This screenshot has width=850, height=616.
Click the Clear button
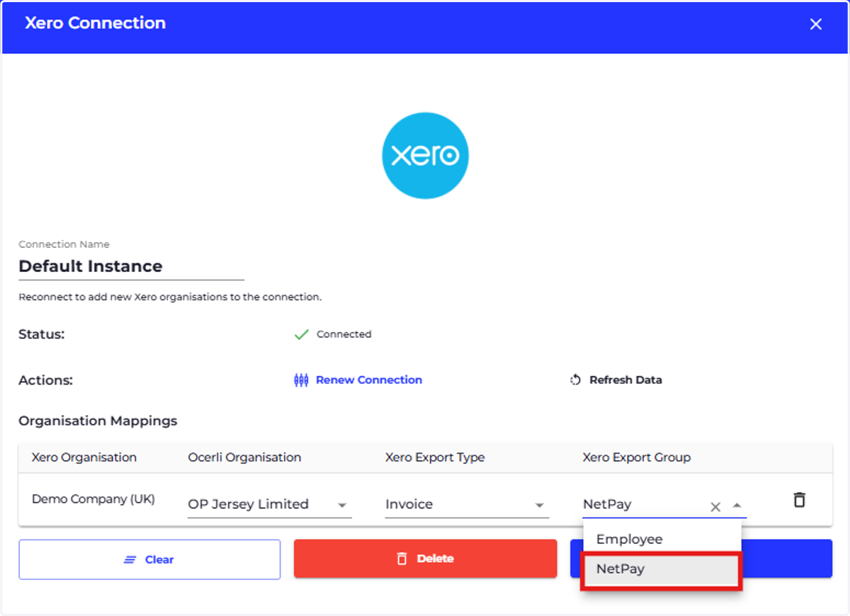(149, 559)
